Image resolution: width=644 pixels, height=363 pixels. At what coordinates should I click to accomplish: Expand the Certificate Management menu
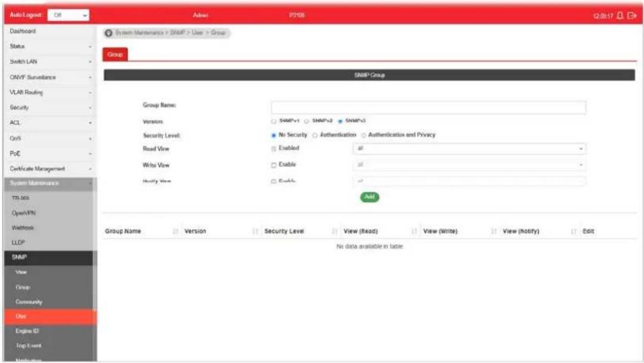(x=50, y=169)
